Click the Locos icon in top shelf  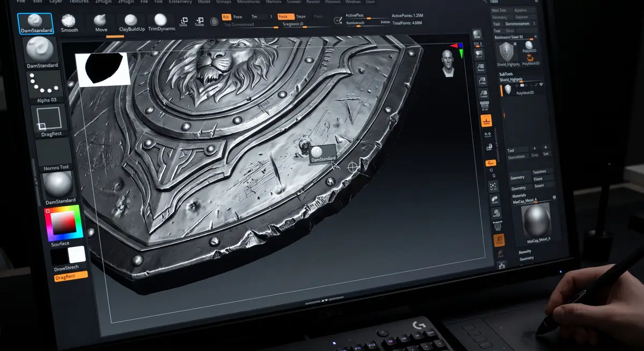184,21
